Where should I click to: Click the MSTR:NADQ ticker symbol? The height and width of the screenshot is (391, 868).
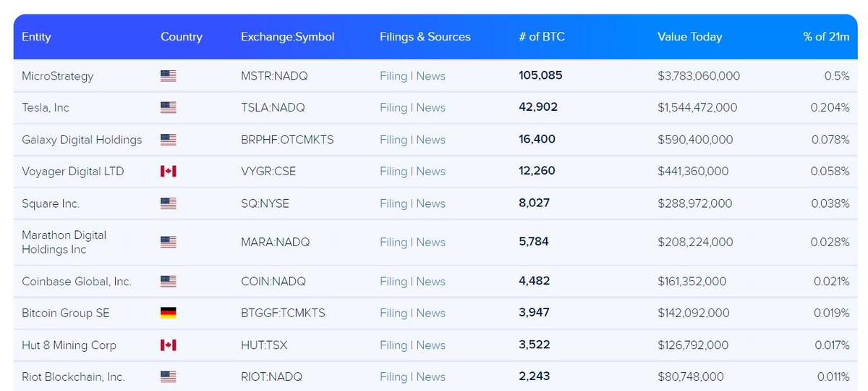(x=276, y=76)
